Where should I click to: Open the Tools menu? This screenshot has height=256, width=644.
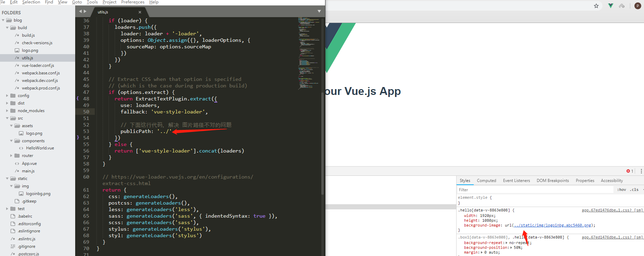(x=92, y=2)
